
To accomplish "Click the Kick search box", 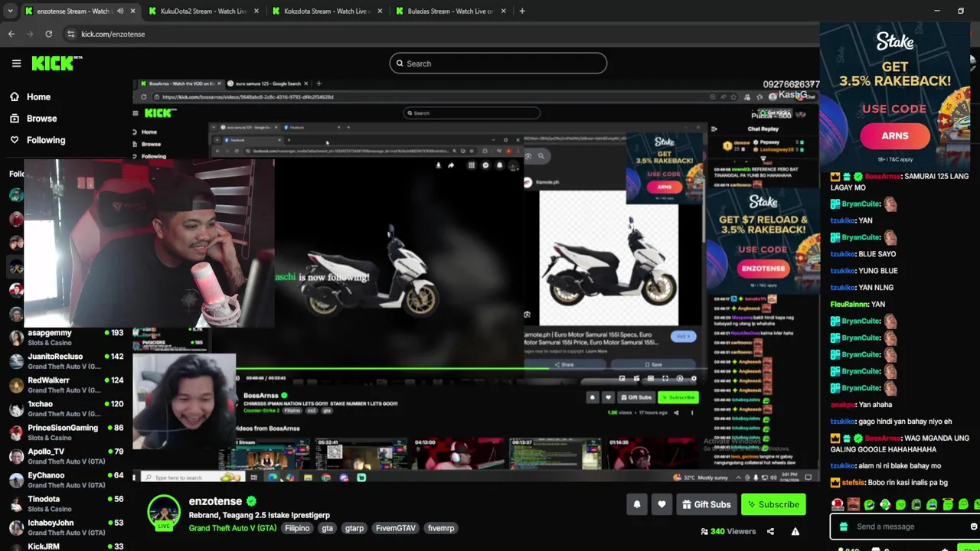I will pyautogui.click(x=498, y=64).
